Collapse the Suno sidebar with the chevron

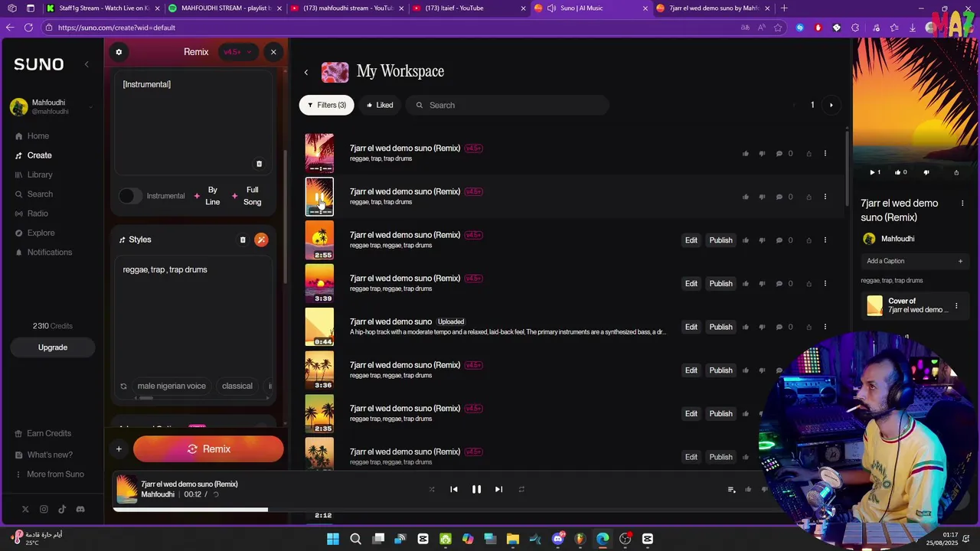pyautogui.click(x=87, y=64)
